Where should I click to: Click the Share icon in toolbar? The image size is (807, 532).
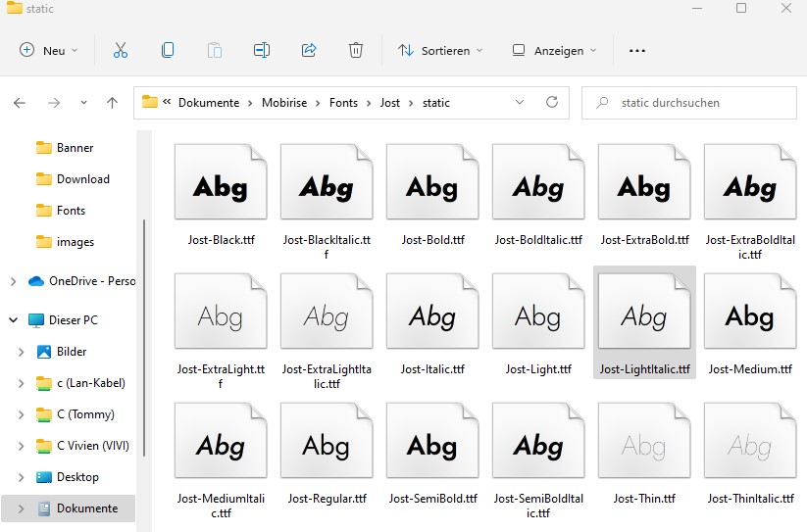click(x=309, y=50)
